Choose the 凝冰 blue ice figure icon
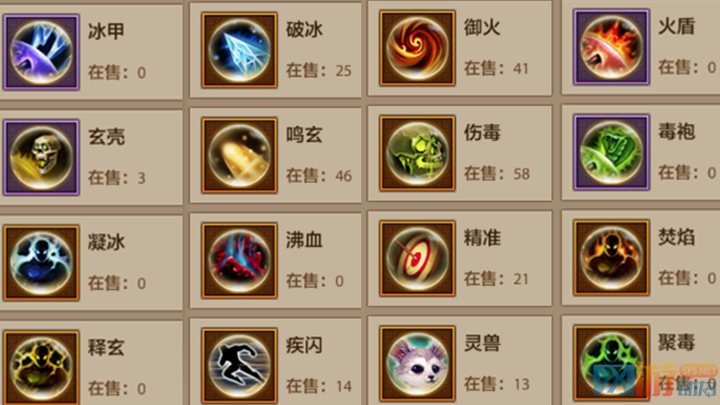This screenshot has width=720, height=405. [41, 263]
